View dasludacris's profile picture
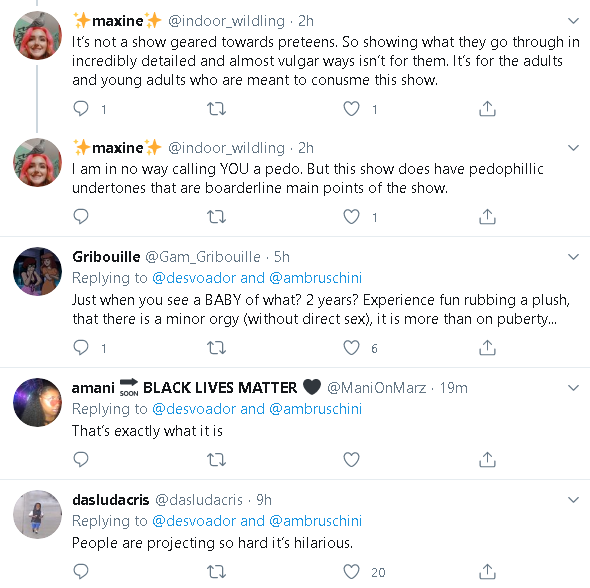The image size is (590, 588). 37,514
